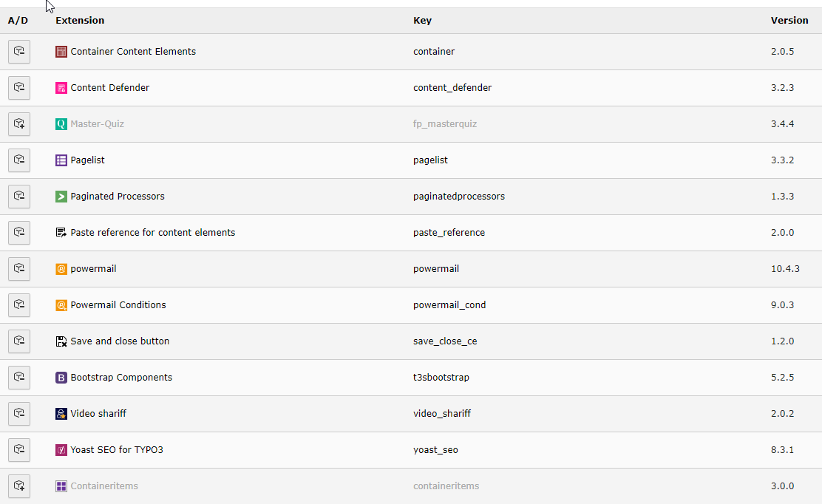
Task: Click the Containeritems extension icon
Action: [x=61, y=486]
